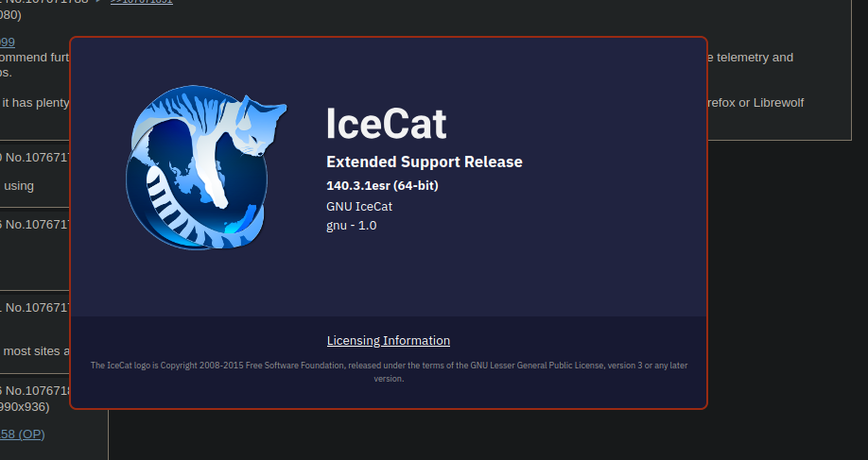The width and height of the screenshot is (868, 460).
Task: Click the refox or Librewolf post text
Action: pos(755,103)
